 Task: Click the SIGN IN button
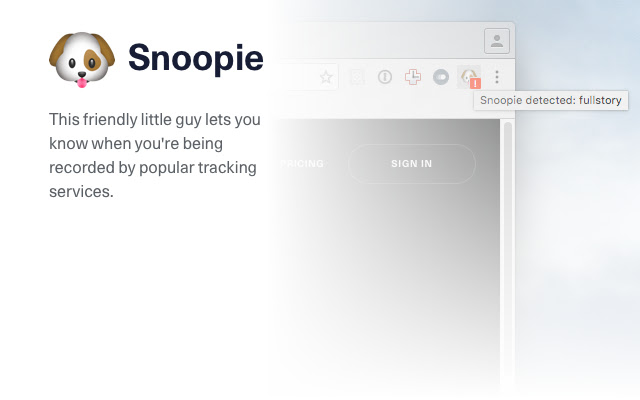[x=411, y=164]
